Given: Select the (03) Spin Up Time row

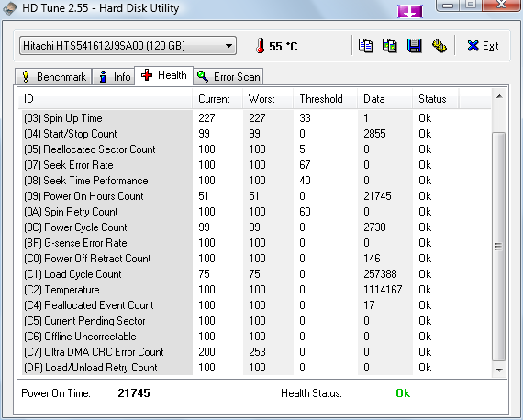Looking at the screenshot, I should click(x=255, y=118).
